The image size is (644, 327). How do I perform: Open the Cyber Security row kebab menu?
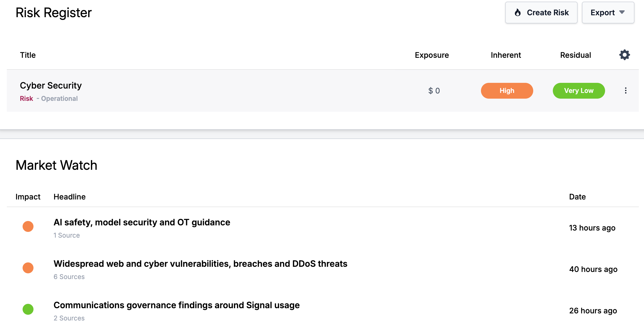click(x=625, y=90)
